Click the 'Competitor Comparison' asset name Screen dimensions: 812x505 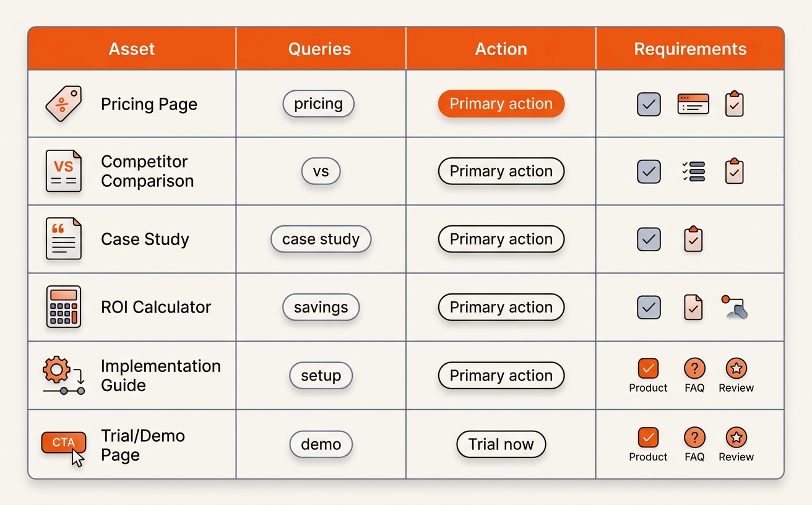pos(147,171)
